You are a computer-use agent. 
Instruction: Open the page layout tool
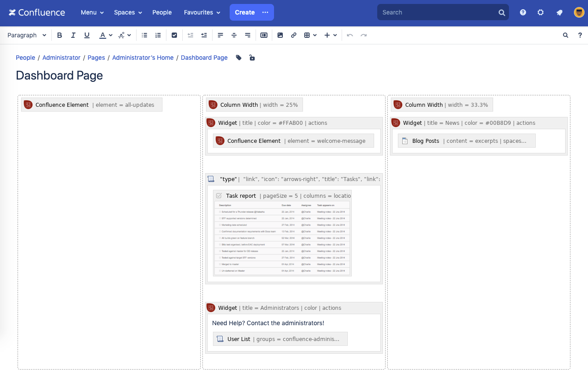(x=264, y=35)
